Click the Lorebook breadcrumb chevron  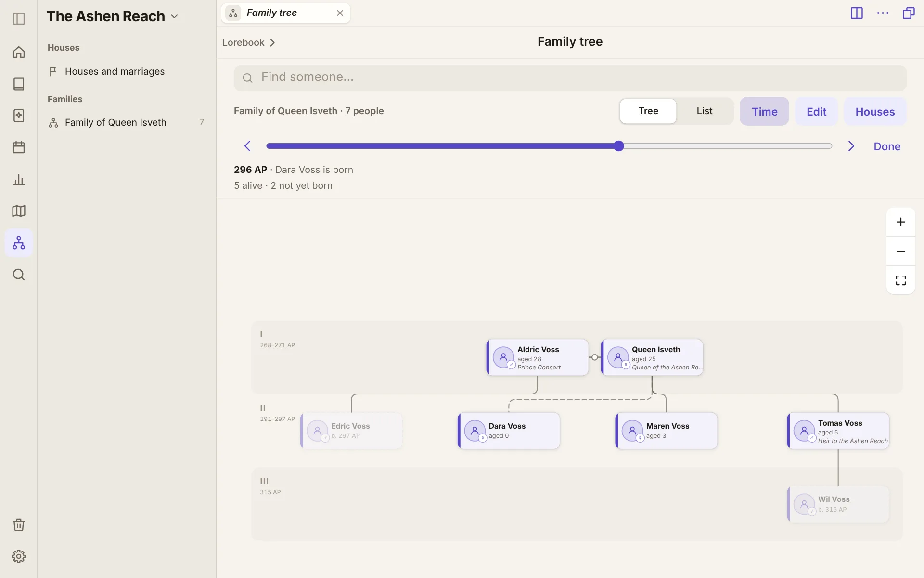(x=272, y=42)
